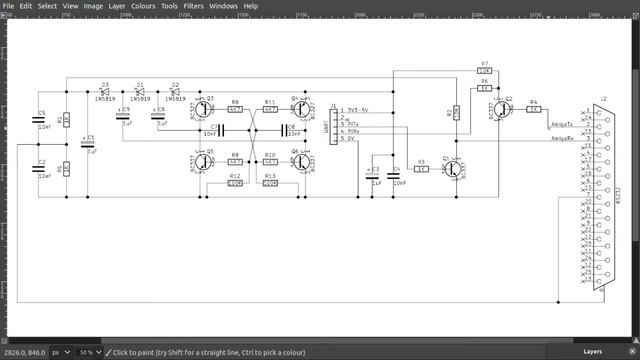Viewport: 640px width, 360px height.
Task: Open the Help menu
Action: point(250,6)
